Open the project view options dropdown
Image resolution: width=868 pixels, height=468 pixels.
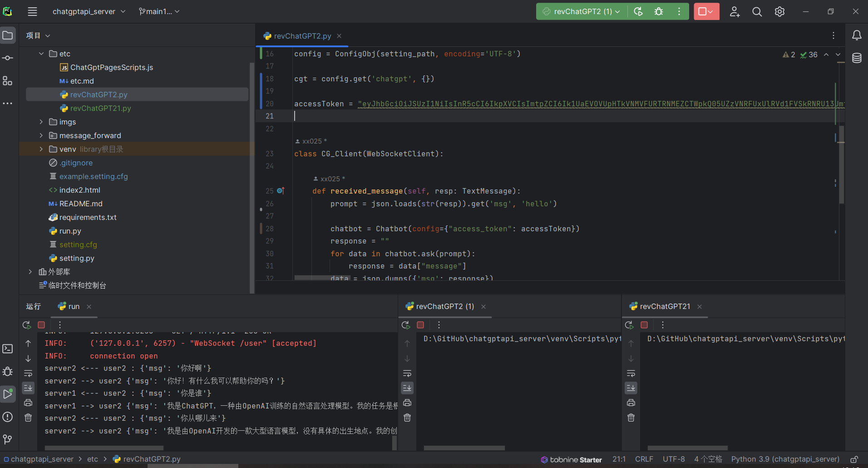point(38,35)
